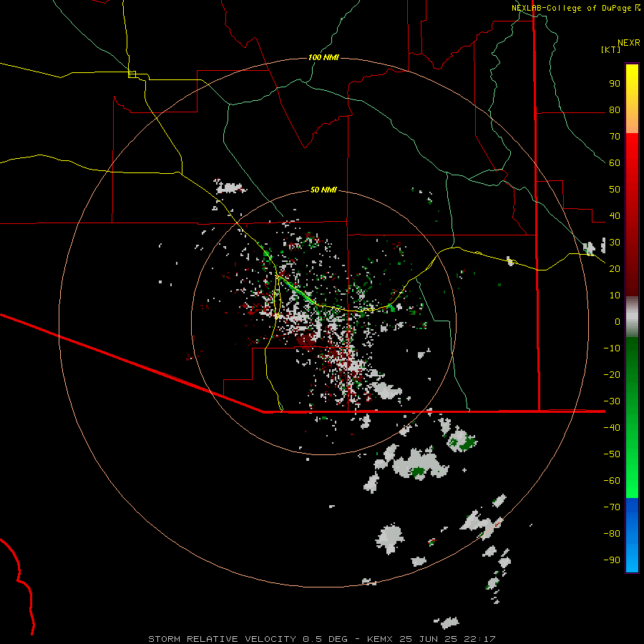Click the 70 value on velocity scale
The width and height of the screenshot is (644, 644).
click(615, 137)
